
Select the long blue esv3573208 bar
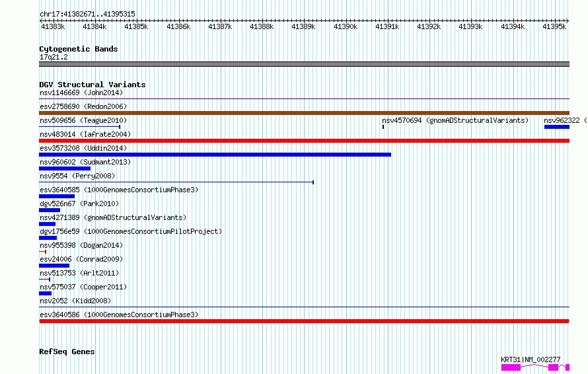coord(215,155)
